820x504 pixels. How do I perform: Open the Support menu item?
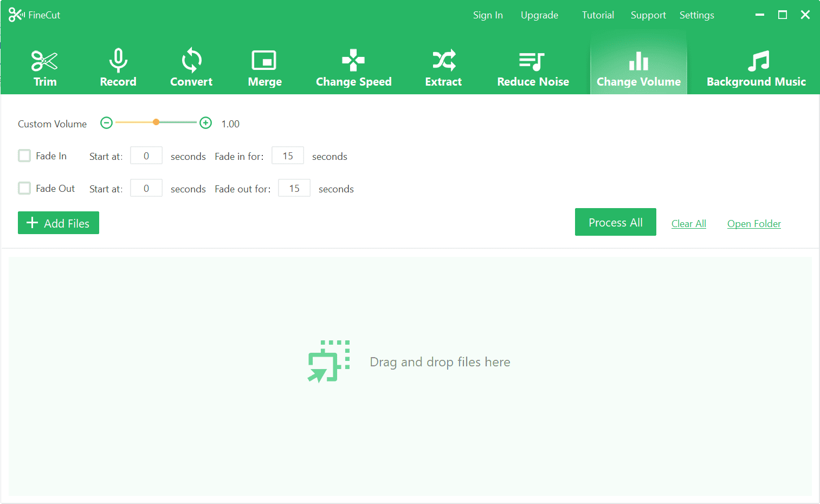(x=648, y=15)
